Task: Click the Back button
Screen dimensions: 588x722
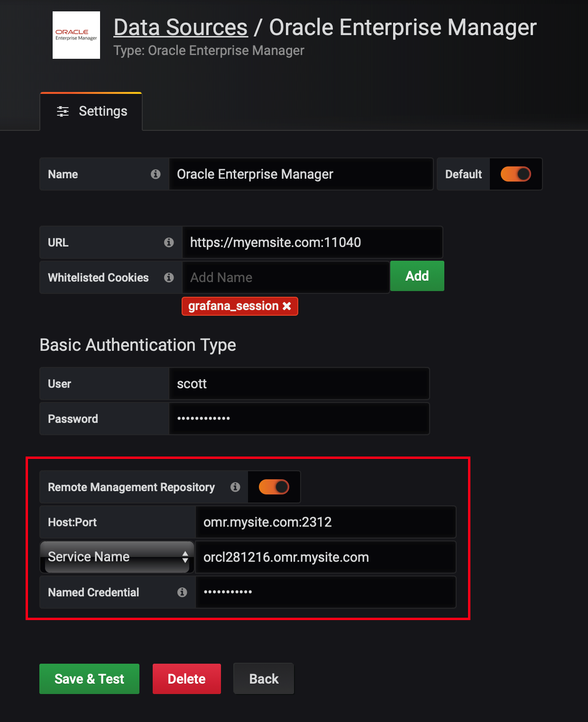Action: (x=264, y=679)
